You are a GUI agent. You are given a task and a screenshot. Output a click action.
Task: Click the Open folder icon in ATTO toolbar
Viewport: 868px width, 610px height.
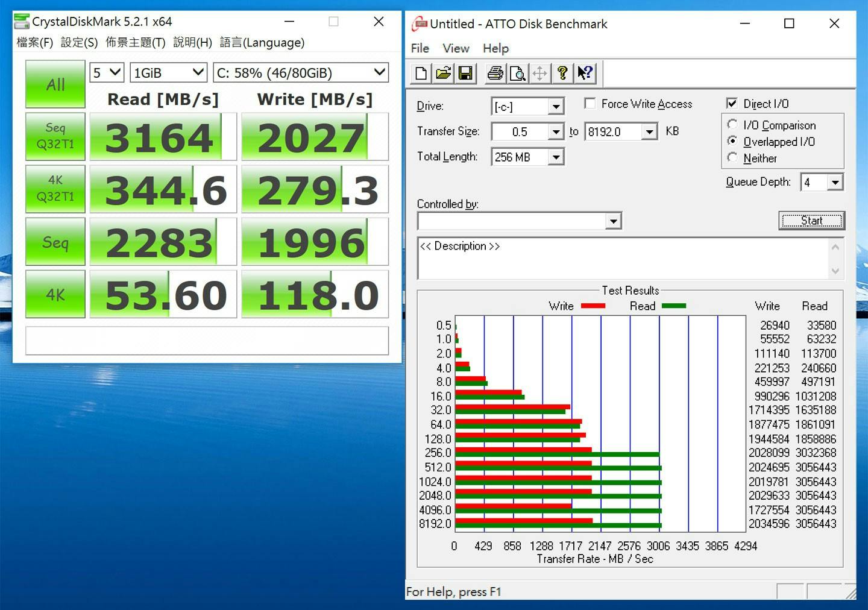click(443, 74)
